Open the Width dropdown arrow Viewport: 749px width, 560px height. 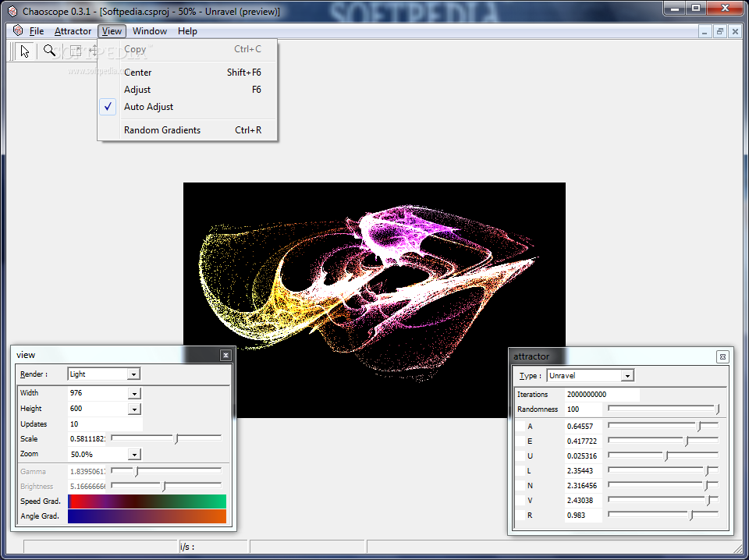[134, 393]
